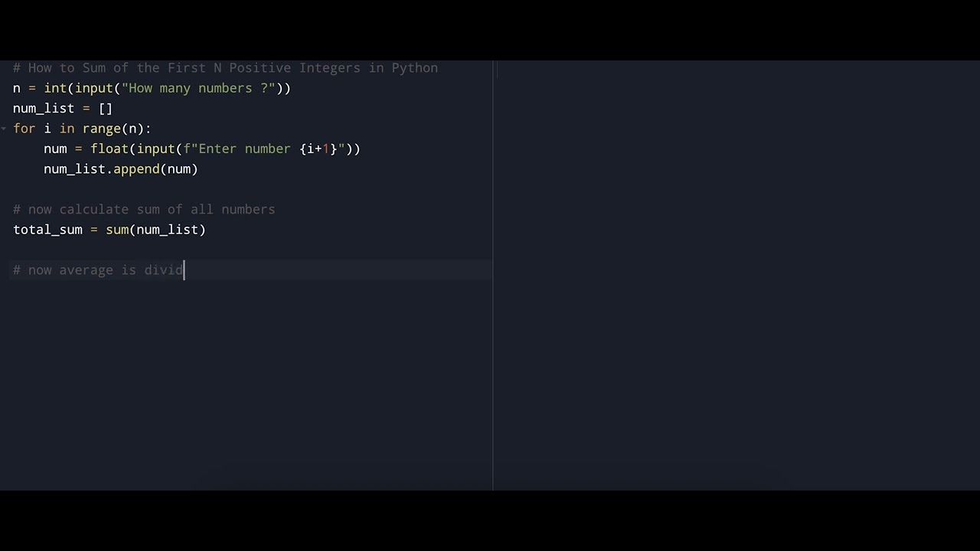980x551 pixels.
Task: Click inside the empty right editor pane
Action: pyautogui.click(x=737, y=275)
